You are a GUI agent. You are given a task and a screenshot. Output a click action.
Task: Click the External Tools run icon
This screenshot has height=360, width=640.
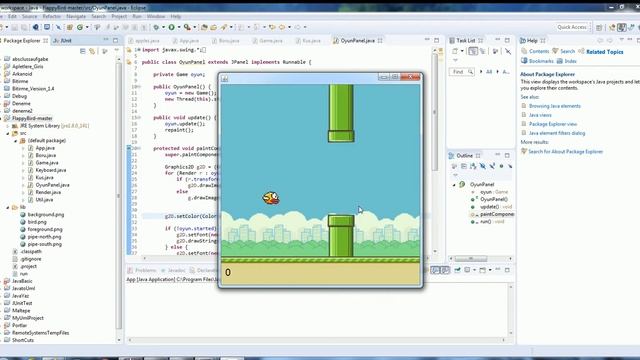click(x=187, y=27)
